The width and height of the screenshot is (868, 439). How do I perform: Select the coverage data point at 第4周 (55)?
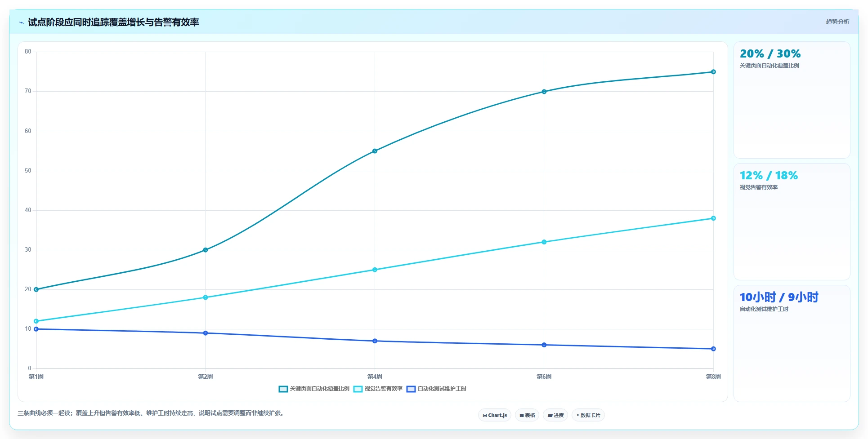(375, 151)
